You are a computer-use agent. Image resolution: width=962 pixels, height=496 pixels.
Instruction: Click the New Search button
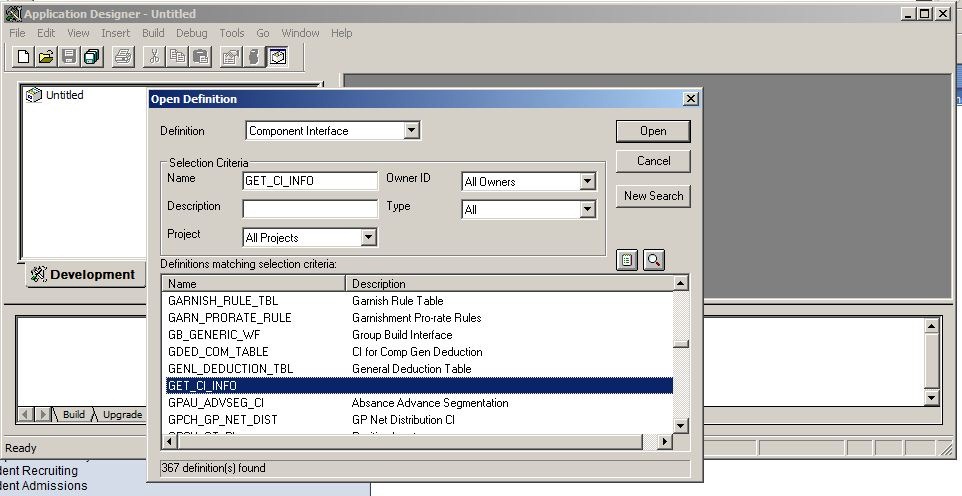click(x=653, y=196)
